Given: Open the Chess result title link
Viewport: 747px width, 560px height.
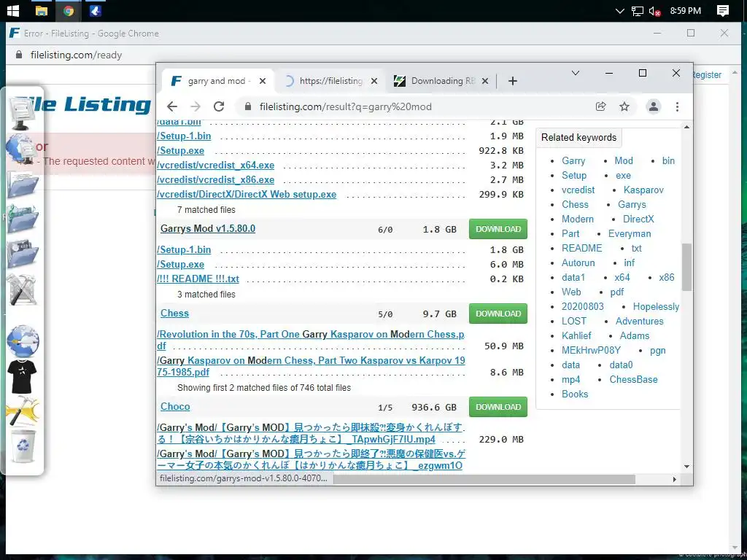Looking at the screenshot, I should [x=174, y=314].
